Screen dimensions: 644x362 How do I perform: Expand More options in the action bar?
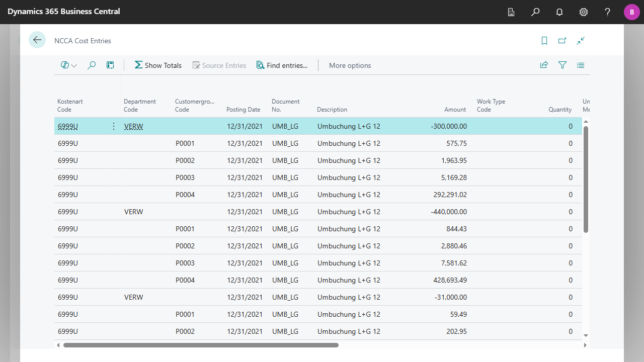[x=350, y=65]
